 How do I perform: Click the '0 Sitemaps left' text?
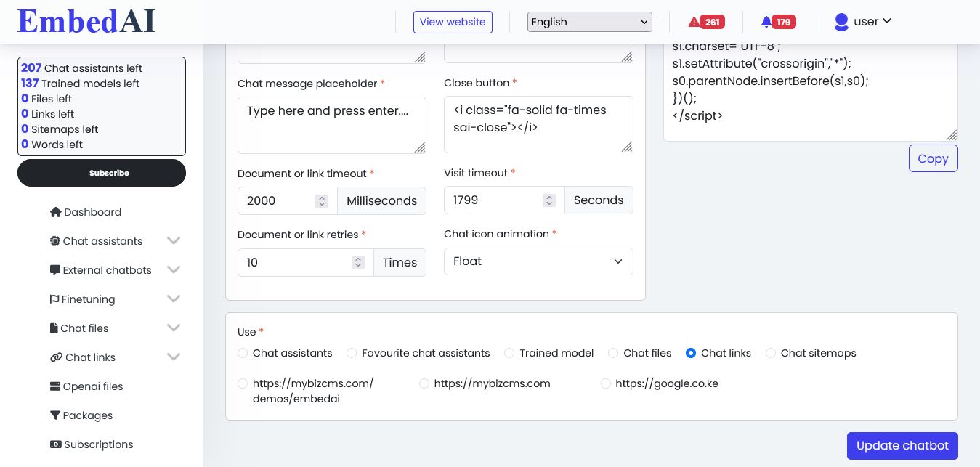(60, 129)
